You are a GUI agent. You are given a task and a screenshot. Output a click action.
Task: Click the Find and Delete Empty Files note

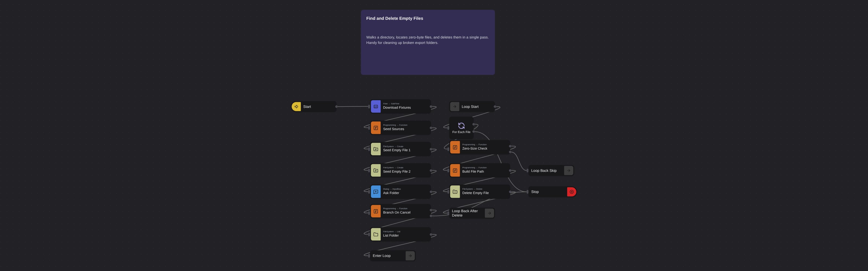(x=427, y=43)
